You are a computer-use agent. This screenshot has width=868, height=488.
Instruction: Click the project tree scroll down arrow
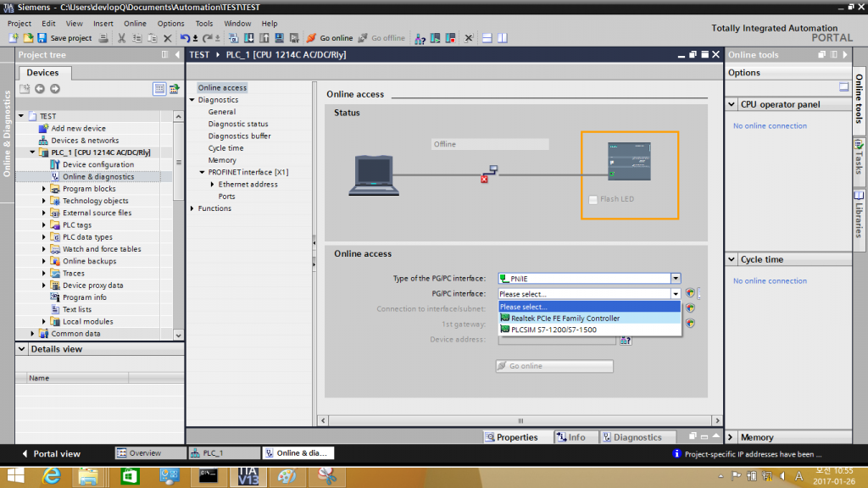[x=178, y=335]
